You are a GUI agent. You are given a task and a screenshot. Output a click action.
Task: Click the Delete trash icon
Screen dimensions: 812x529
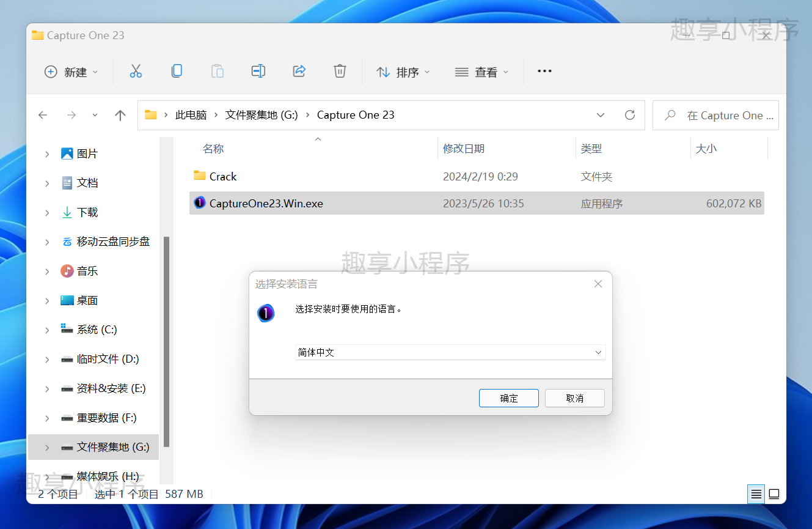340,72
